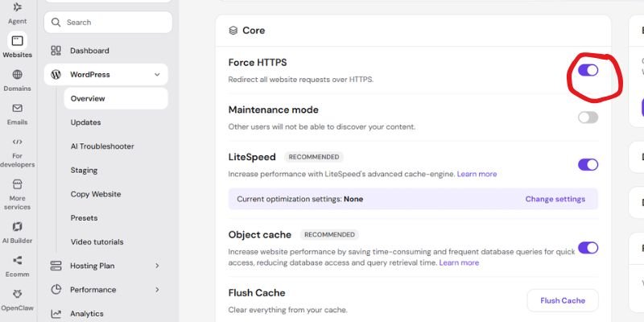Open the Copy Website menu item
The width and height of the screenshot is (644, 322).
[x=96, y=194]
